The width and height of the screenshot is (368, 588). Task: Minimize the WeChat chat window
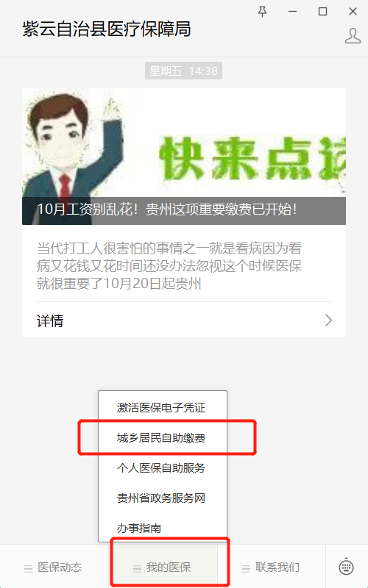pyautogui.click(x=292, y=12)
